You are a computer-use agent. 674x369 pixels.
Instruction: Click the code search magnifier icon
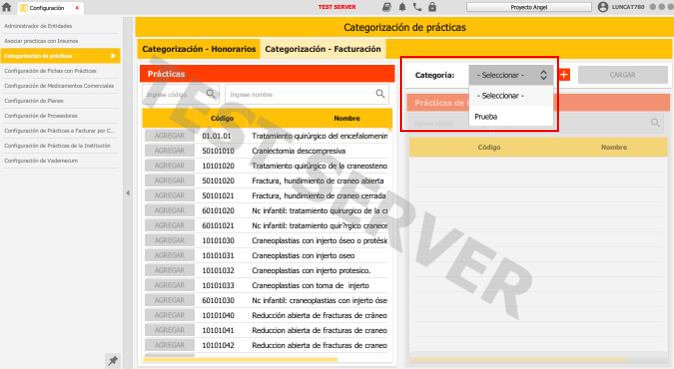(211, 94)
